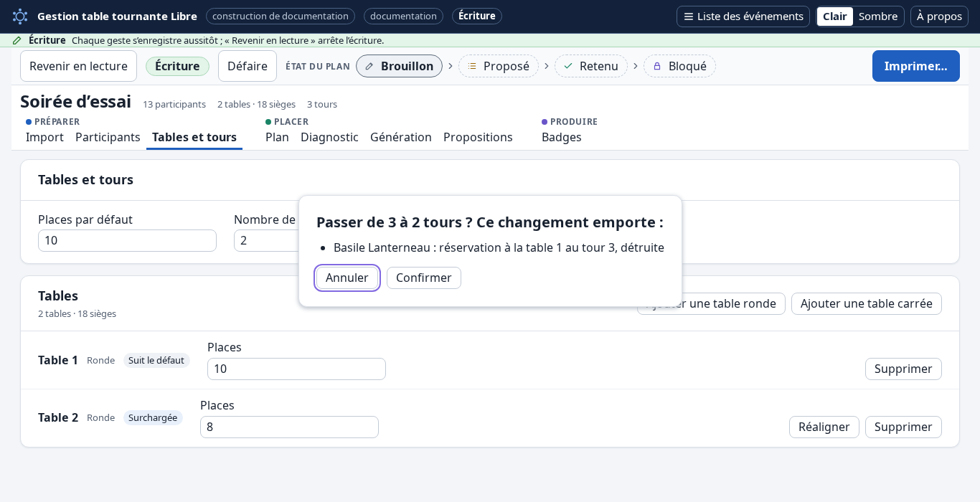The image size is (980, 502).
Task: Click the 'Soirée d’essai' event title
Action: [x=75, y=102]
